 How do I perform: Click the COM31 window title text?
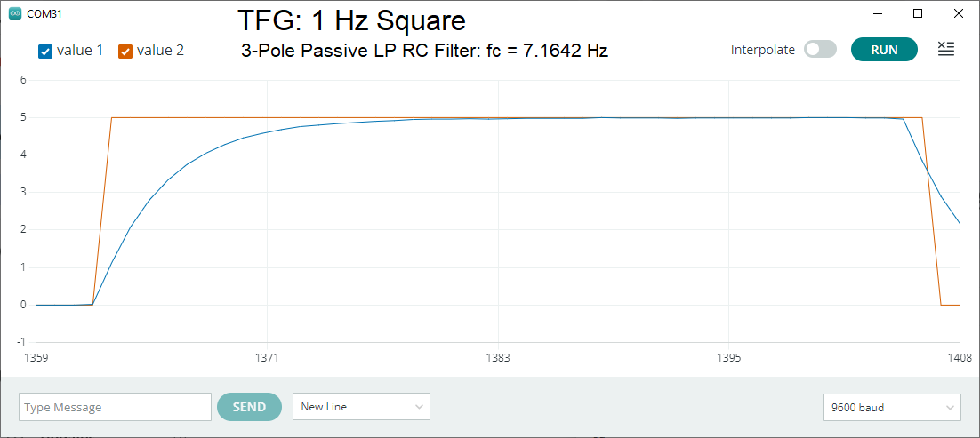(45, 14)
